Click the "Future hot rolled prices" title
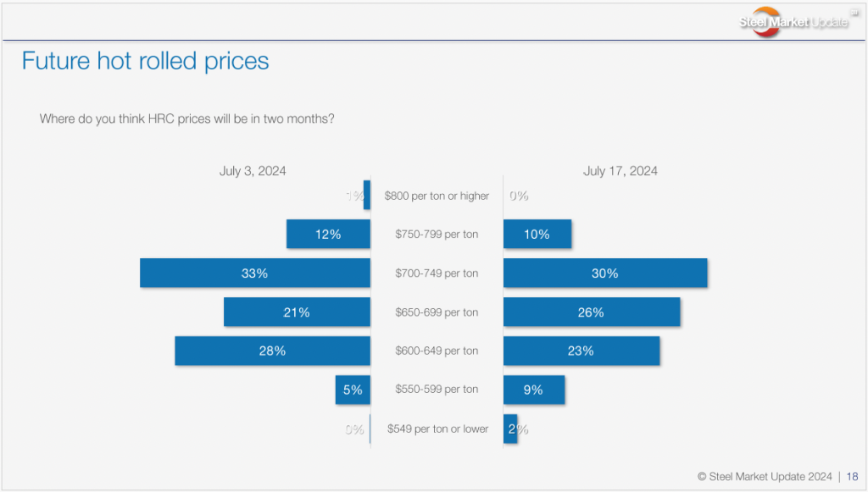868x492 pixels. click(145, 61)
